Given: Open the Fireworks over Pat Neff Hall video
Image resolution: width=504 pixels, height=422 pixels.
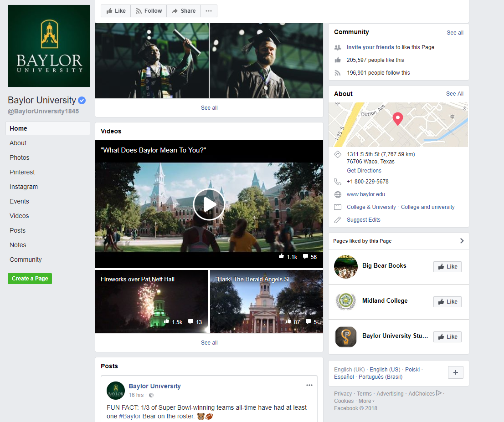Looking at the screenshot, I should [152, 301].
